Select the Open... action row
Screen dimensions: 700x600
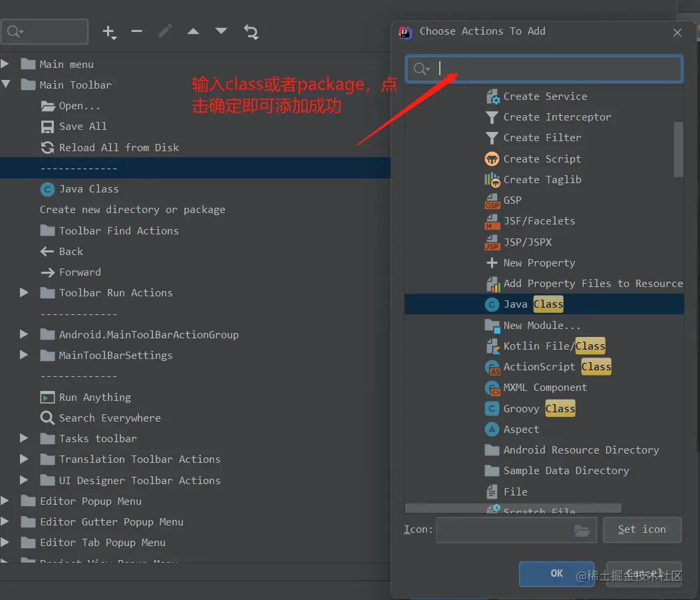coord(71,106)
